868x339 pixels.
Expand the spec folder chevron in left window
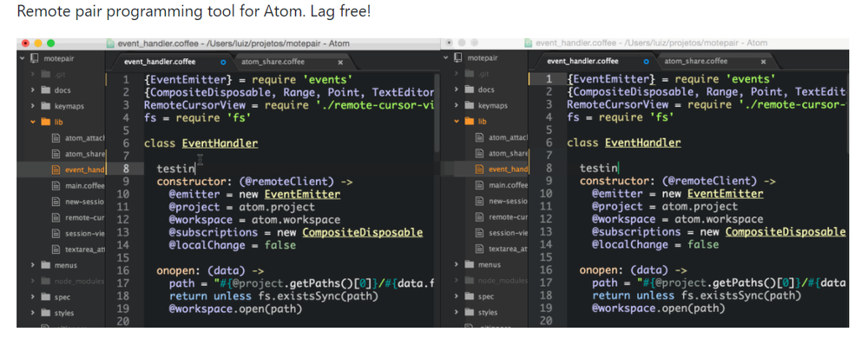[x=33, y=297]
